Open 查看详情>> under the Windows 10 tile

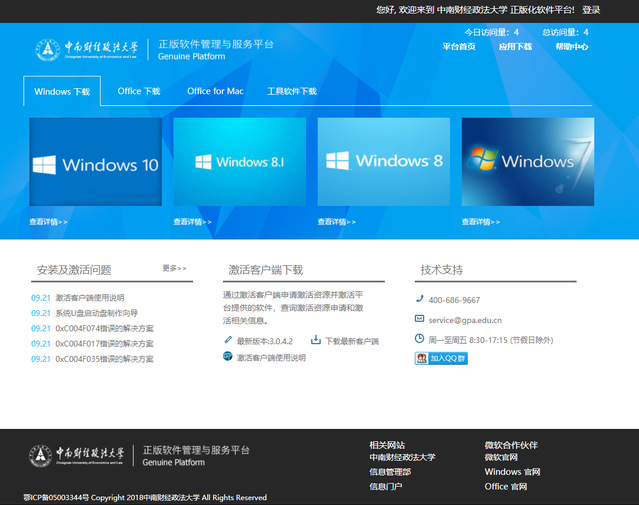pyautogui.click(x=48, y=222)
